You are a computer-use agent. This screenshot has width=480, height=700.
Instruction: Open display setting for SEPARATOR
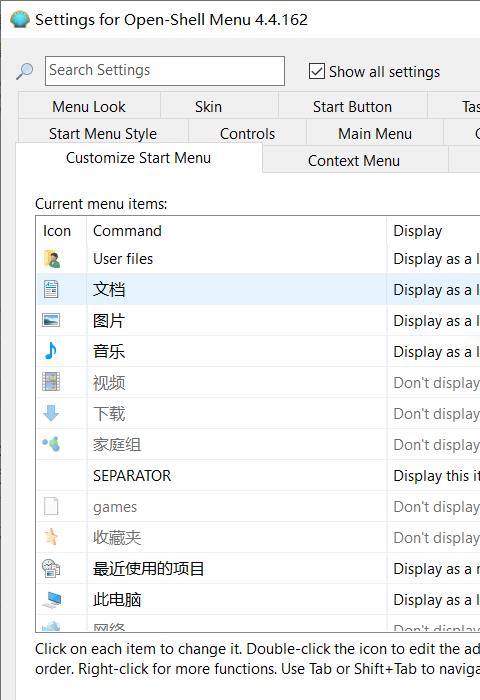coord(436,476)
